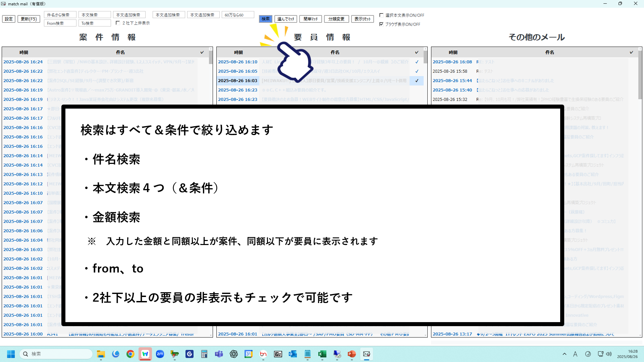The height and width of the screenshot is (362, 644).
Task: Focus the 本文検索 input field
Action: click(x=95, y=15)
